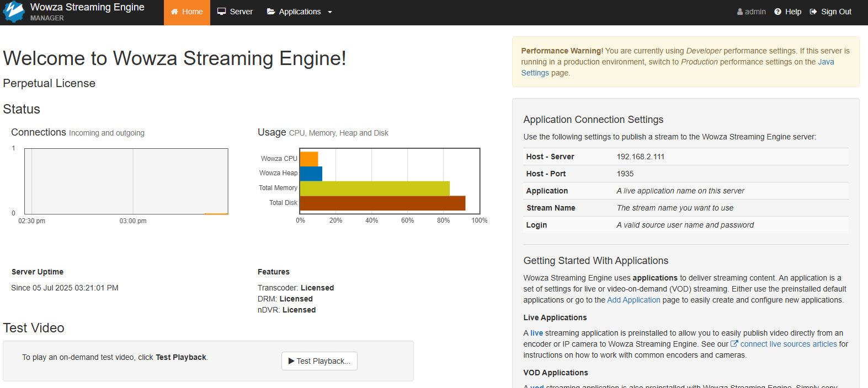Click the Sign Out arrow icon
Screen dimensions: 868x388
(813, 12)
